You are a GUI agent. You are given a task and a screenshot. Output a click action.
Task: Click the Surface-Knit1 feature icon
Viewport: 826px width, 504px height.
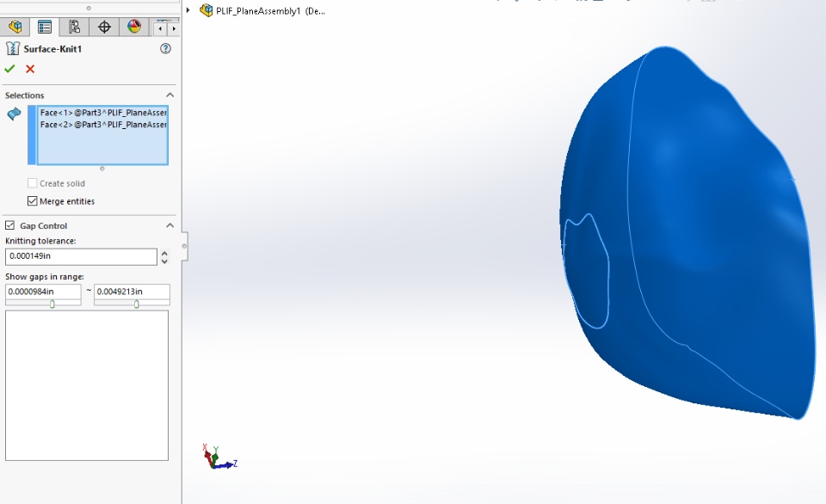pos(13,48)
